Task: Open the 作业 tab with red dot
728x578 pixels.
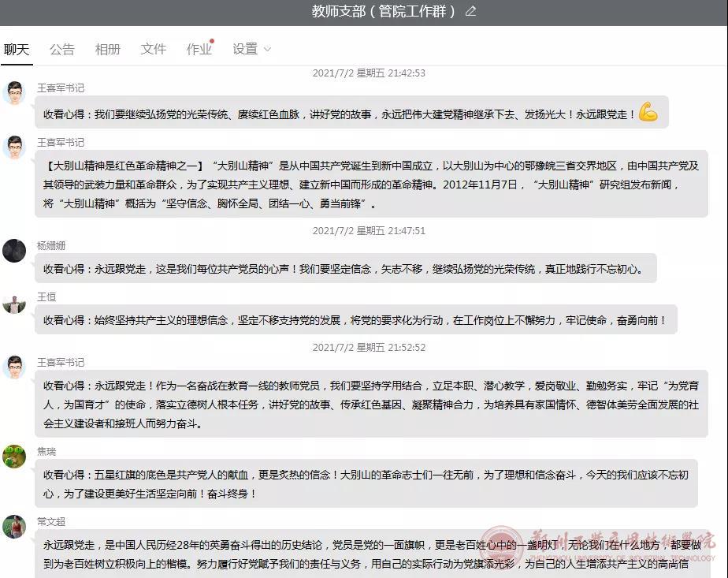Action: click(x=199, y=49)
